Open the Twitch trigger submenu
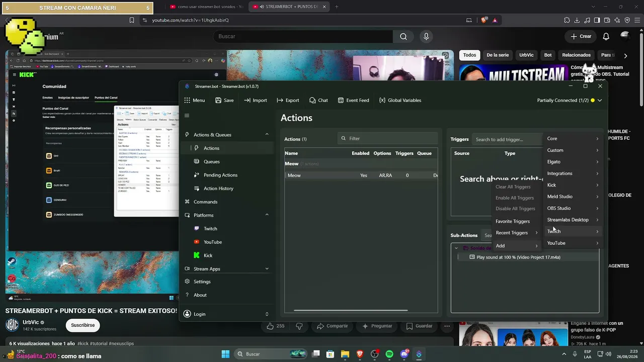 [x=573, y=231]
